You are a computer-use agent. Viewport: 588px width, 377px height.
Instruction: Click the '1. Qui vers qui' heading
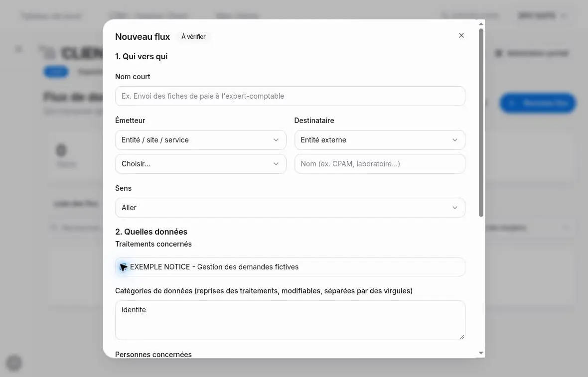pos(142,57)
